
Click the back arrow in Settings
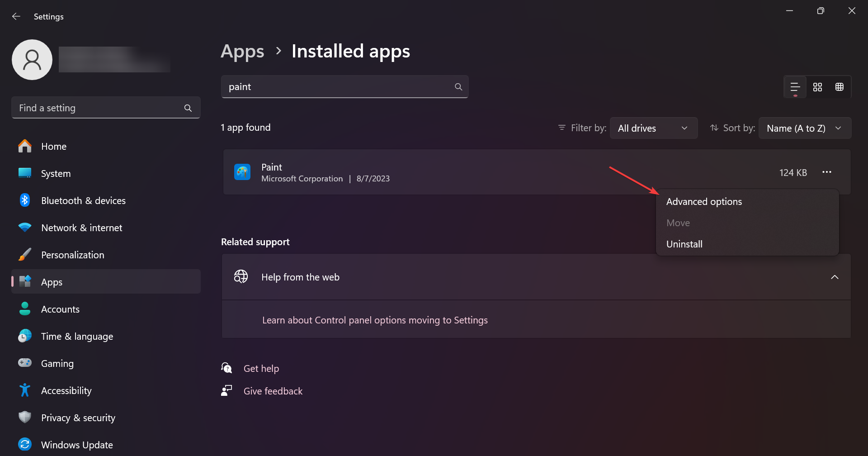(16, 17)
